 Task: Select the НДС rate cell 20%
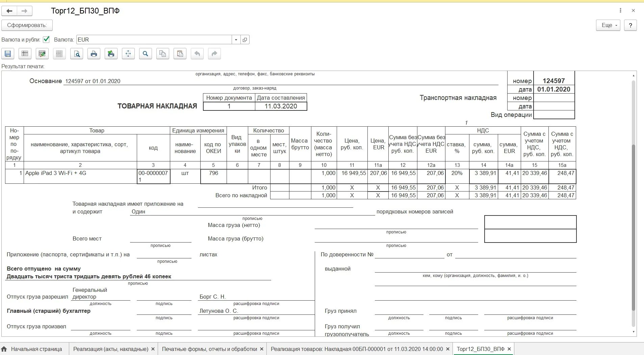[x=457, y=176]
